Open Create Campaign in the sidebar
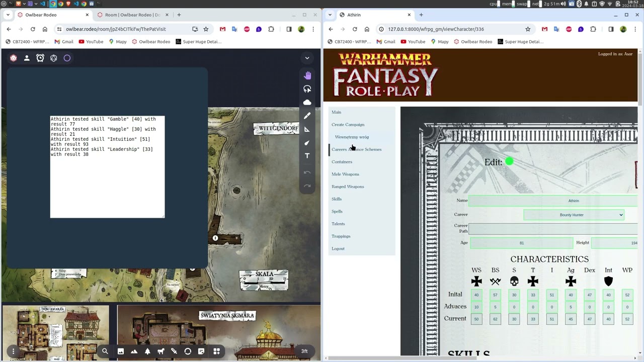 348,125
